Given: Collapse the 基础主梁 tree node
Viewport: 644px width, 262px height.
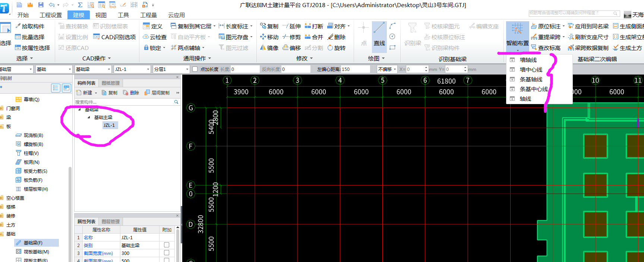Looking at the screenshot, I should 89,117.
